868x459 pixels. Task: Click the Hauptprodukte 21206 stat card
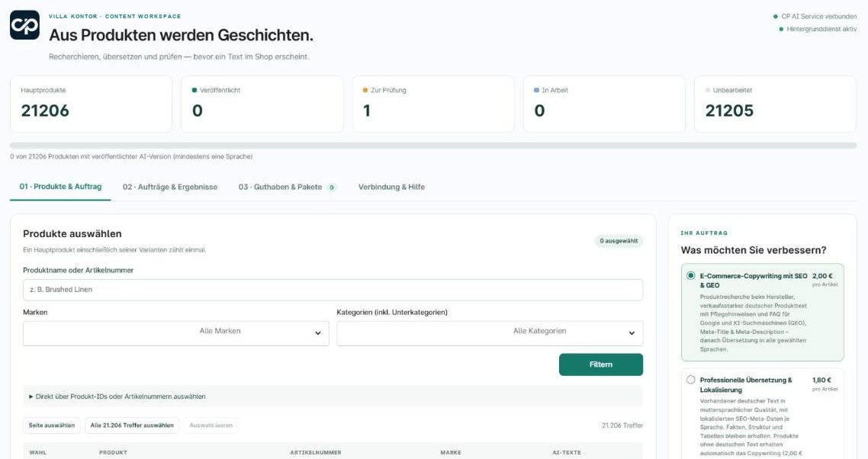[x=92, y=104]
